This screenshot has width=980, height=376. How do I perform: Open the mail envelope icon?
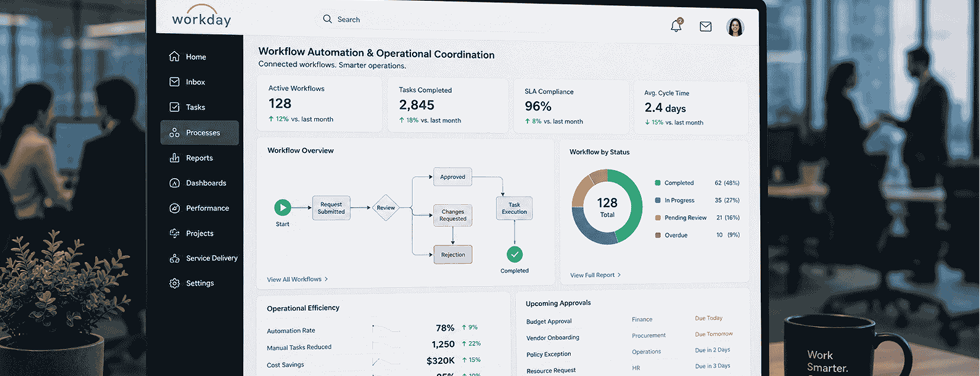tap(706, 27)
